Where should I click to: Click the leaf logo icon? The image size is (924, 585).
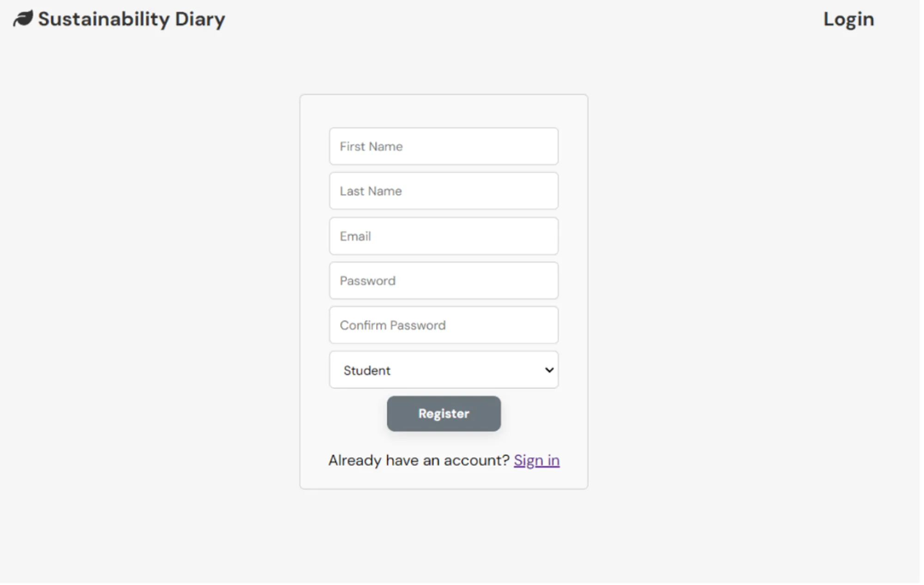tap(23, 19)
